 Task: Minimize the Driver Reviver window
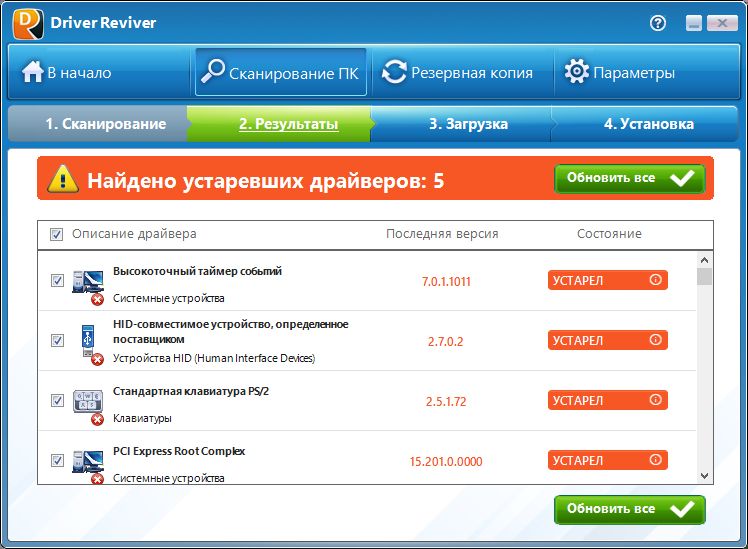[694, 23]
